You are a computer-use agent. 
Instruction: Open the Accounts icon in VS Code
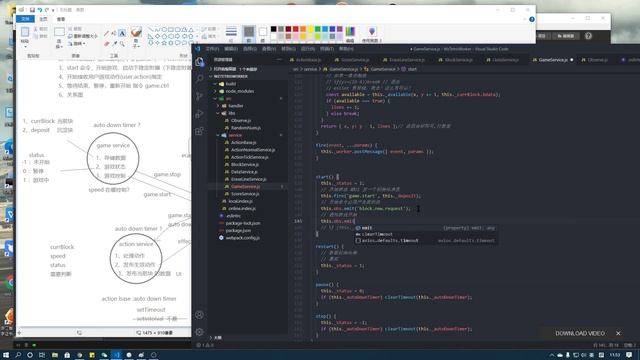coord(200,315)
